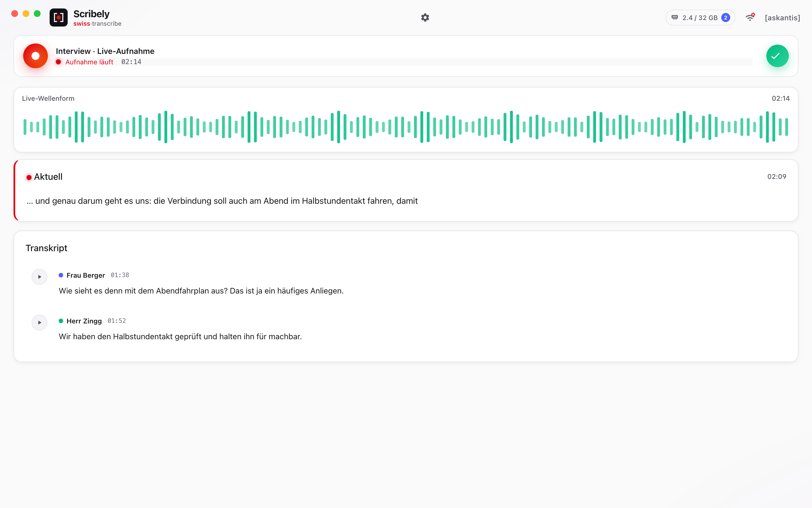Click the live waveform visualization

406,127
